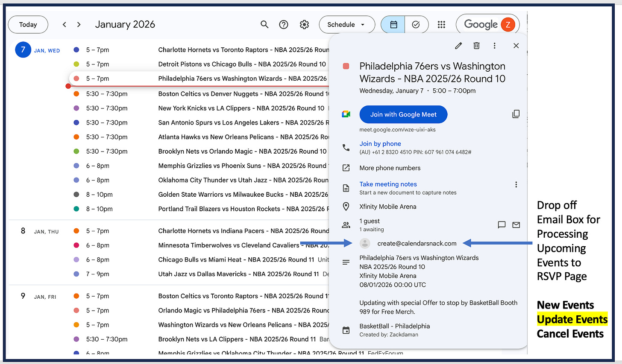
Task: Select the JAN, FRI date 9
Action: 23,296
